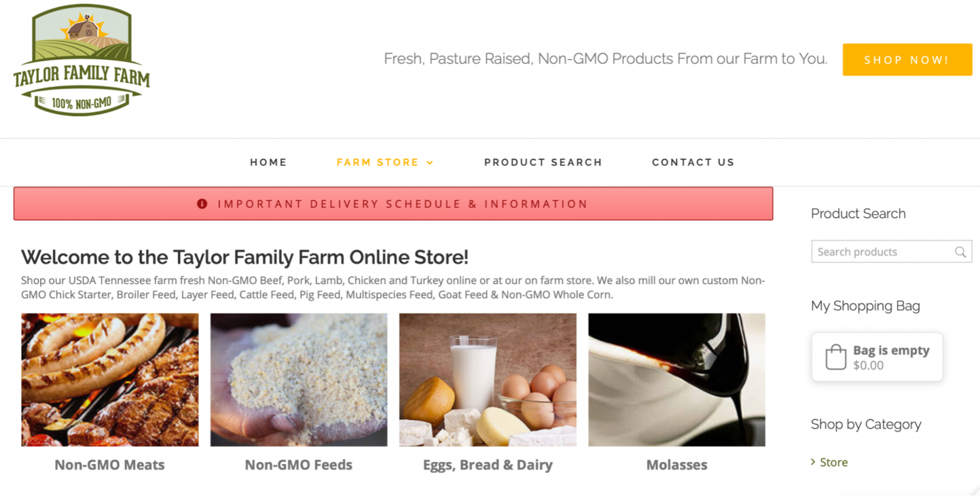This screenshot has height=496, width=980.
Task: Switch to the Product Search section
Action: (x=543, y=162)
